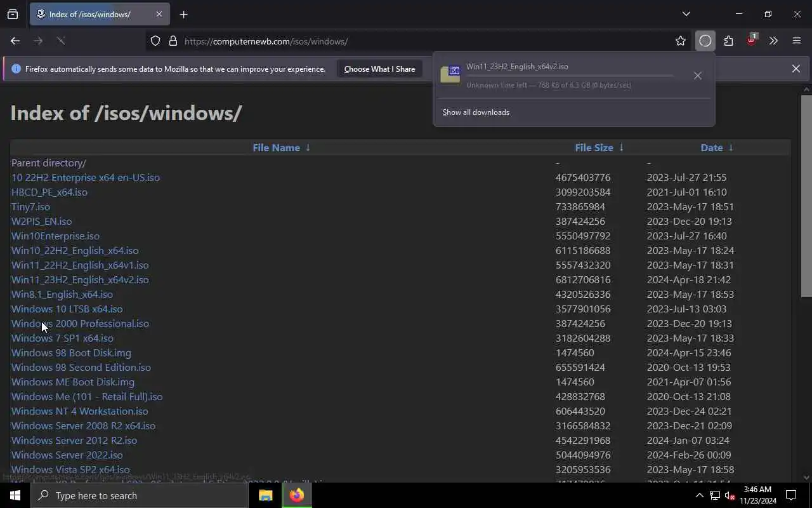This screenshot has height=508, width=812.
Task: Stop loading the page
Action: tap(61, 41)
